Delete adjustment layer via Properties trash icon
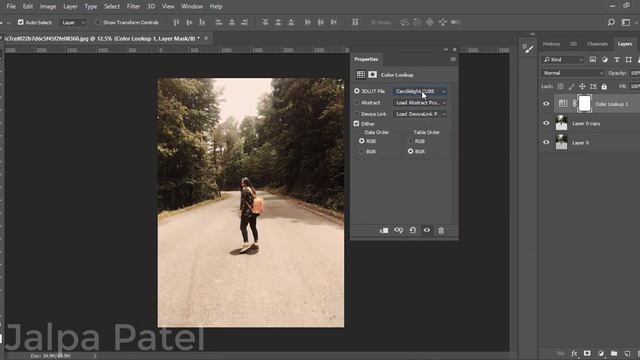The width and height of the screenshot is (640, 360). click(x=441, y=231)
